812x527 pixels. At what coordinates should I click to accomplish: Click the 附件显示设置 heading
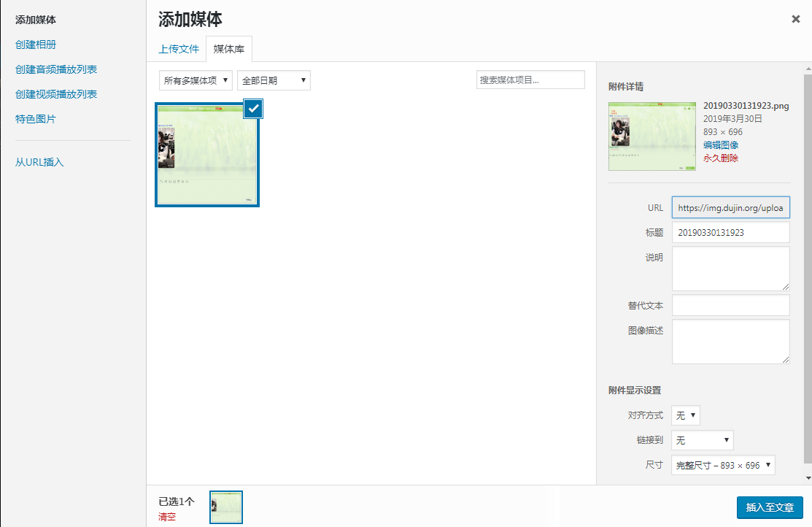point(635,391)
